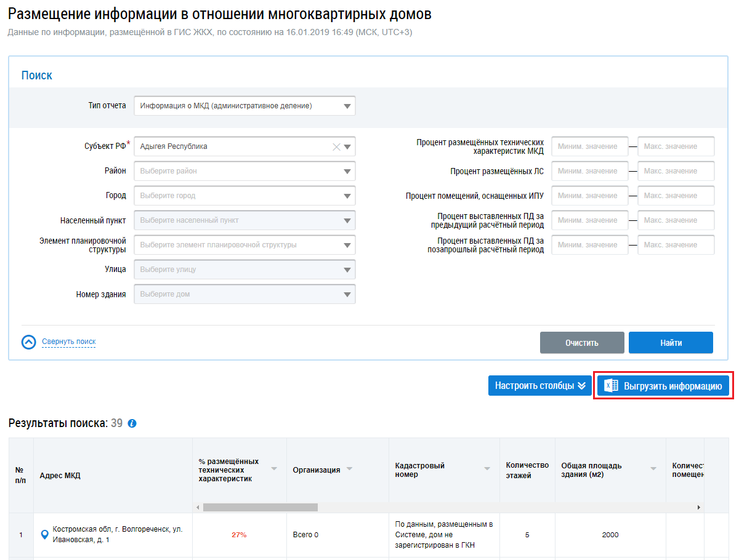739x560 pixels.
Task: Click min value field for Процент размещённых ЛС
Action: pos(590,171)
